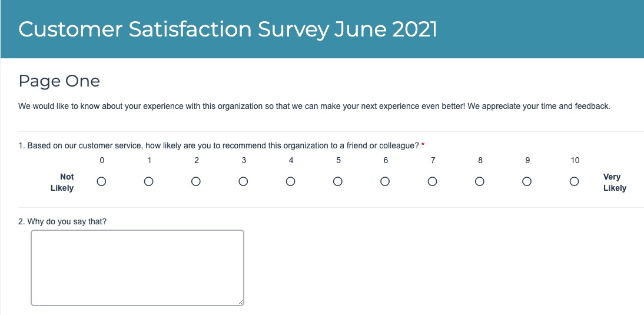Choose rating 9 radio button

[527, 182]
